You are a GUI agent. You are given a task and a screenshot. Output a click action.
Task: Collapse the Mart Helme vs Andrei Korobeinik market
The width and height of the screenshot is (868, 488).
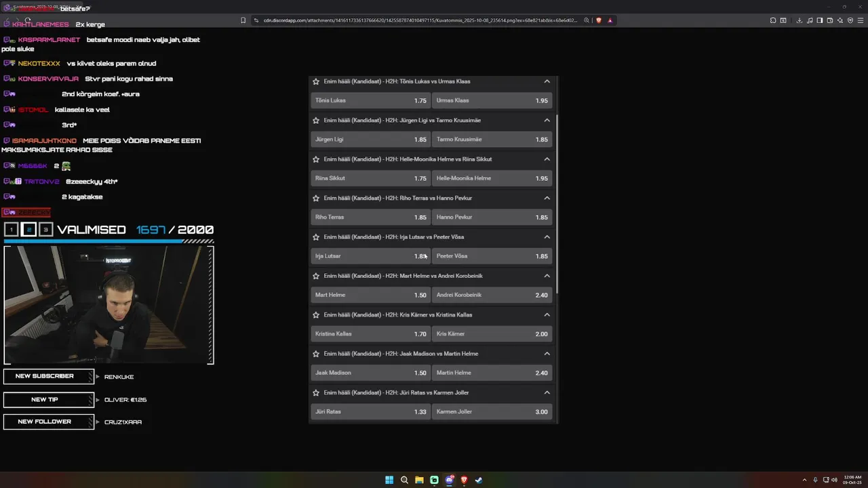tap(547, 276)
